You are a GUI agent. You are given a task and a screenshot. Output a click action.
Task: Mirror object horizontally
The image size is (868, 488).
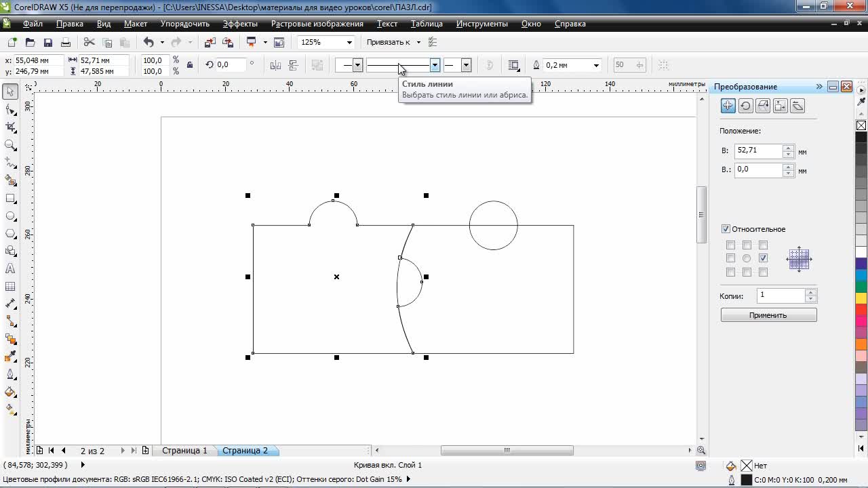pos(275,65)
